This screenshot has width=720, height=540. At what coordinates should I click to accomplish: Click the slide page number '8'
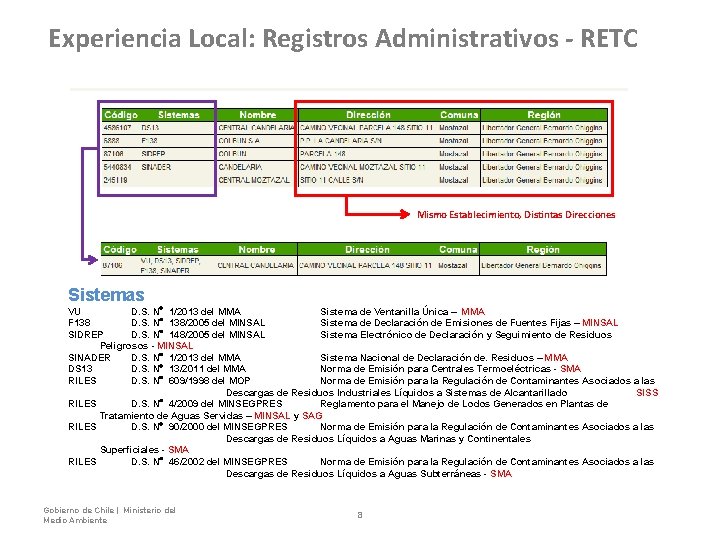[360, 515]
